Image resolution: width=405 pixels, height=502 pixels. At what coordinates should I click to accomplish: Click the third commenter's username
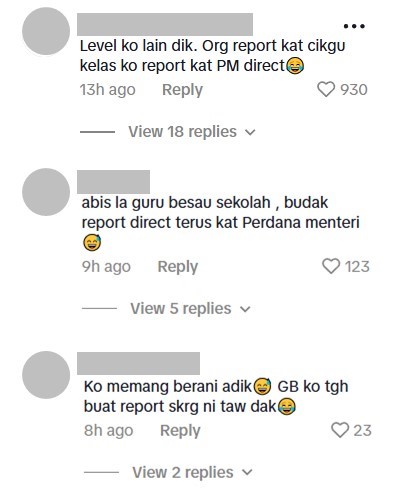tap(139, 363)
